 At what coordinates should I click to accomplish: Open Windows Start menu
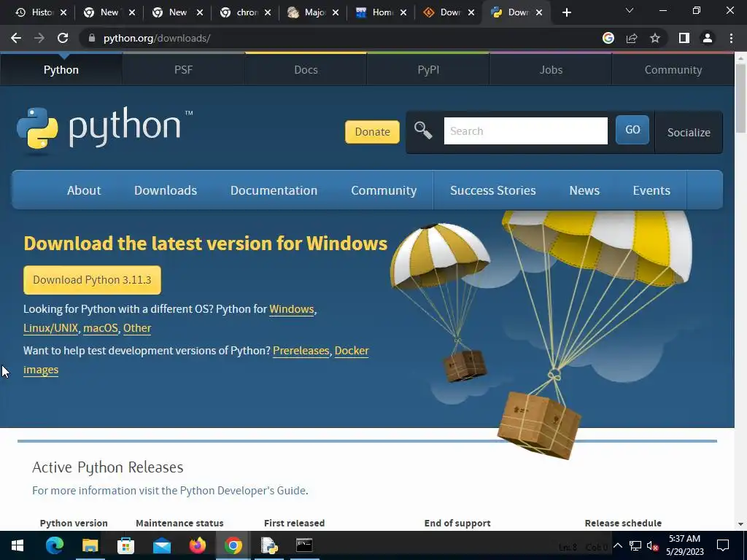pyautogui.click(x=18, y=545)
